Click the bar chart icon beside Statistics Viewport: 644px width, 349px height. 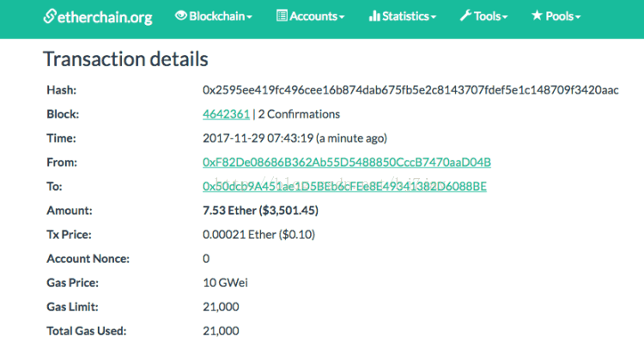374,15
